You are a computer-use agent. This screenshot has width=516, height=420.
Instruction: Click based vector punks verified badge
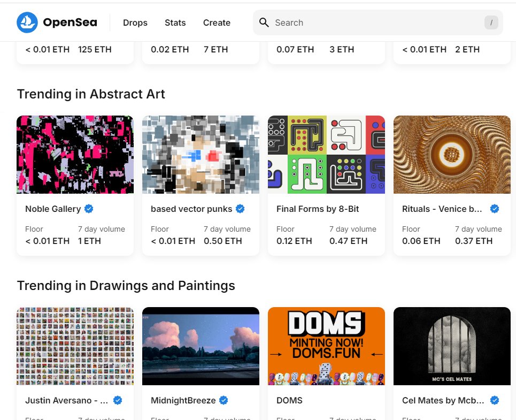click(x=240, y=209)
